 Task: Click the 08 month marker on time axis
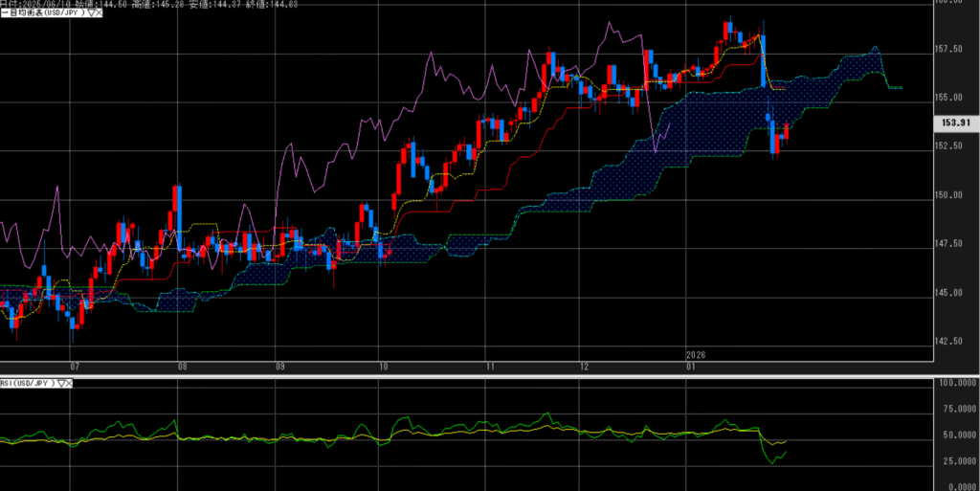click(182, 367)
